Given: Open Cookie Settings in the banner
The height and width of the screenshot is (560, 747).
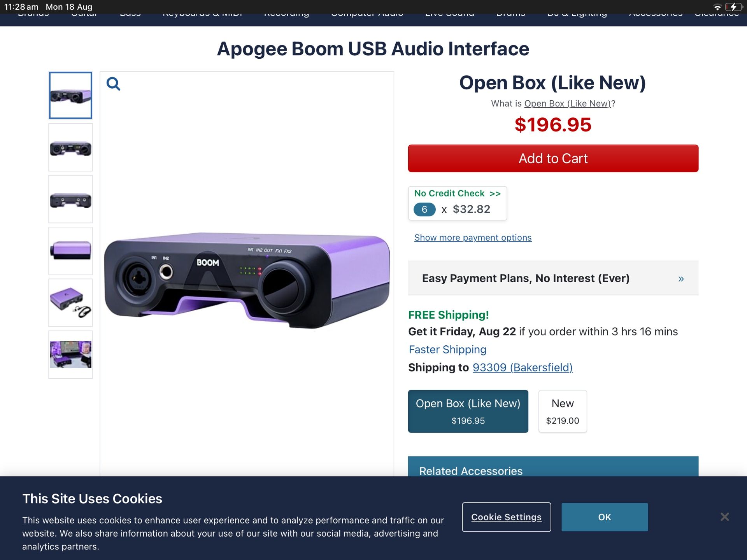Looking at the screenshot, I should 506,517.
